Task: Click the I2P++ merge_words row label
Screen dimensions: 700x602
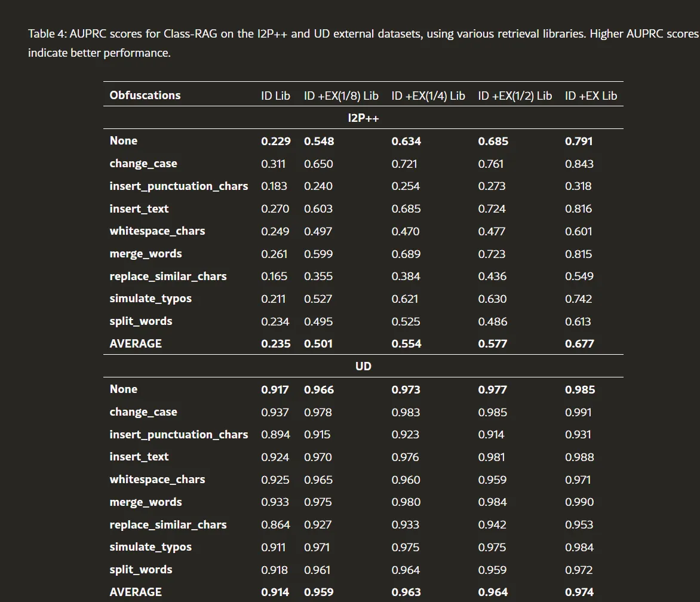Action: [146, 254]
